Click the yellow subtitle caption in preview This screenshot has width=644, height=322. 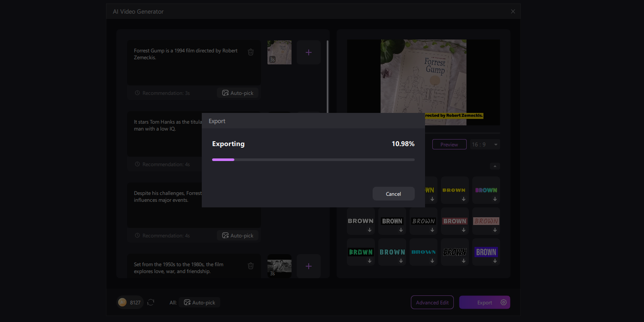(454, 115)
